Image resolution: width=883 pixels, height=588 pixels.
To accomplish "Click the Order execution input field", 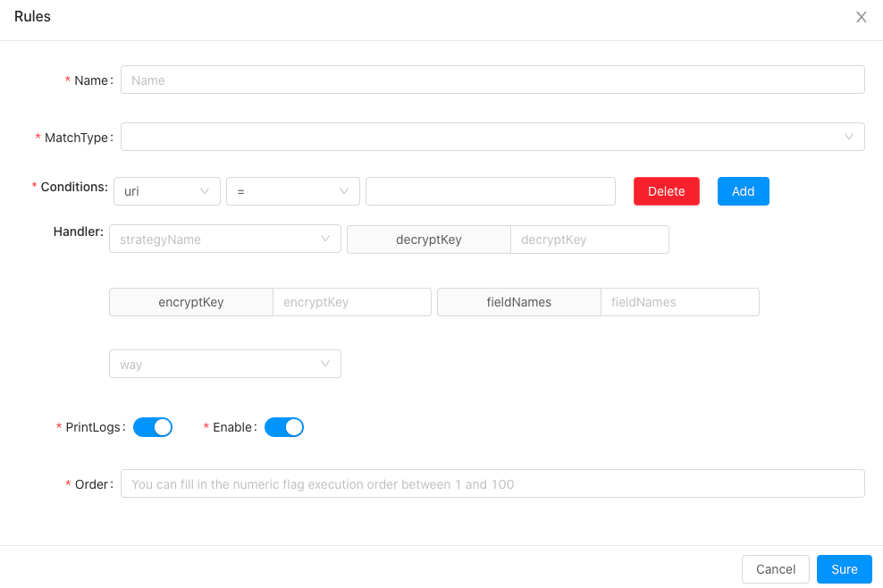I will click(493, 483).
